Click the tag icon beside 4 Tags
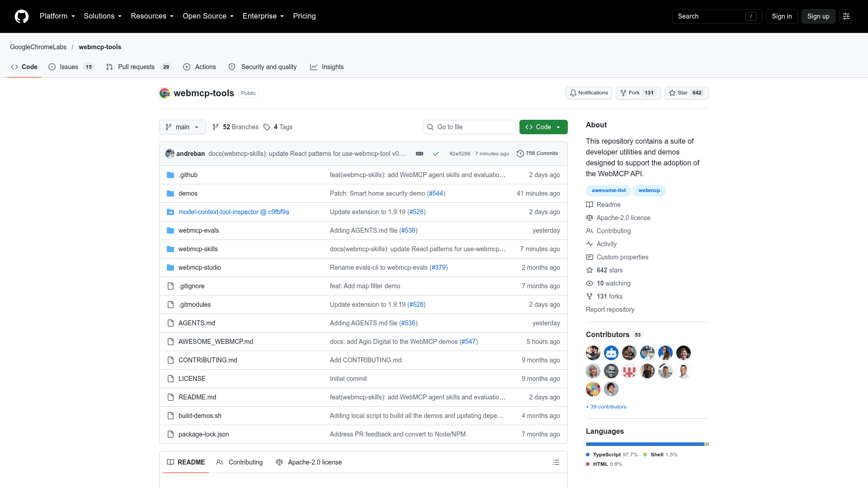Image resolution: width=868 pixels, height=488 pixels. point(267,127)
